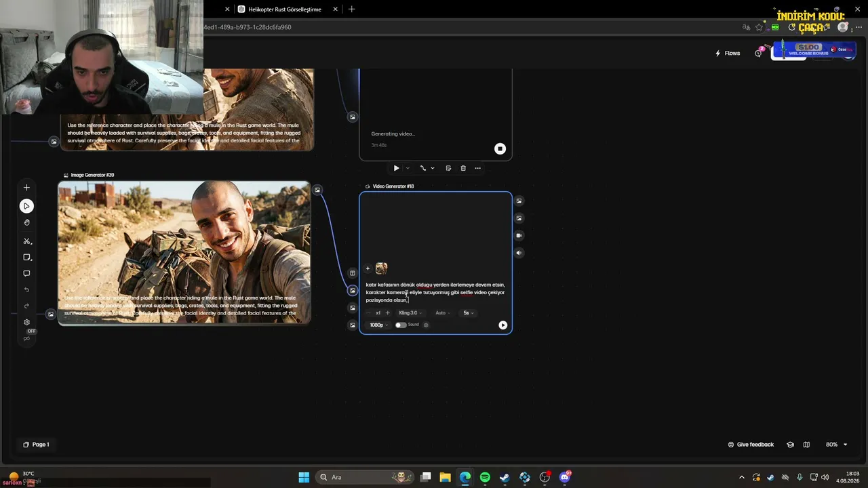Click the copy-edit node icon in floating toolbar

click(448, 168)
